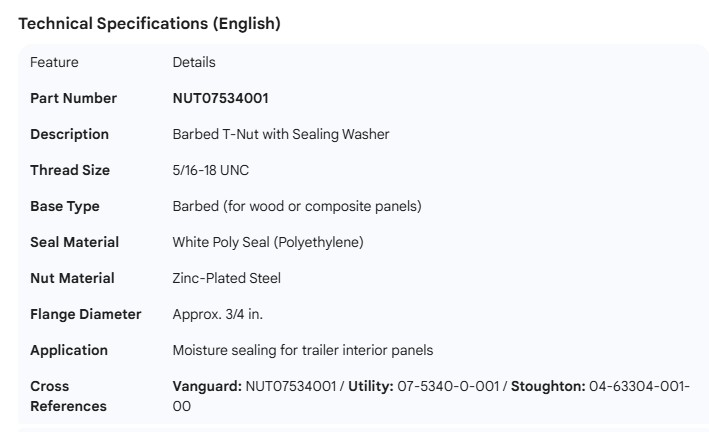Click the Zinc-Plated Steel value

pyautogui.click(x=226, y=278)
